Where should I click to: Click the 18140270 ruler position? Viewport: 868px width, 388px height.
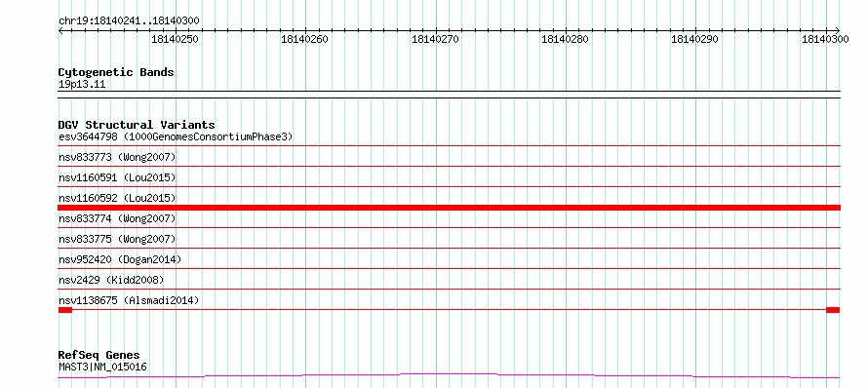coord(435,39)
